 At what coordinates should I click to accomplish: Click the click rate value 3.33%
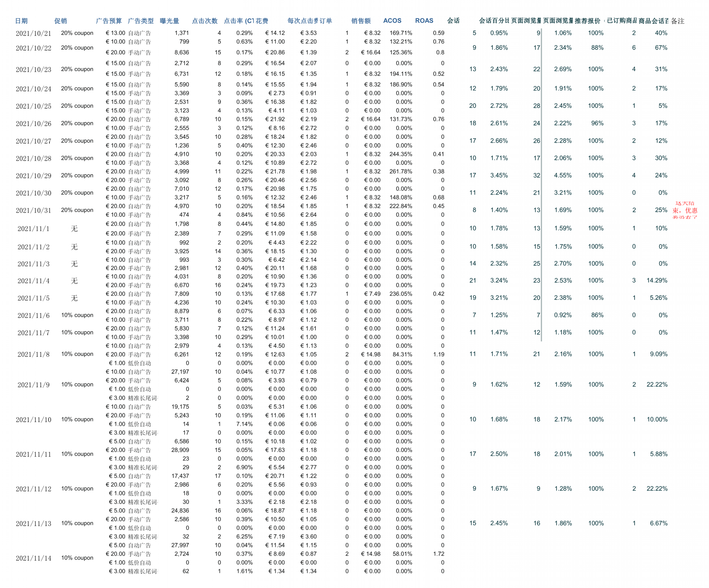[244, 502]
